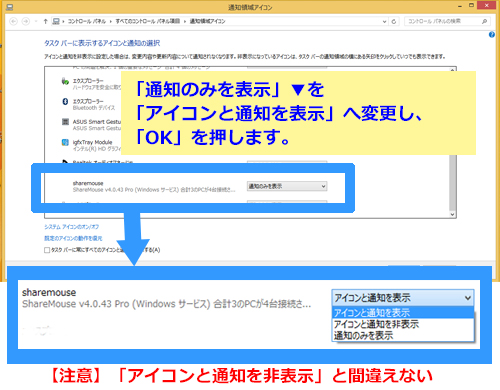Viewport: 500px width, 390px height.
Task: Toggle タスク バーに常にすべてのアイコン checkbox
Action: click(47, 250)
